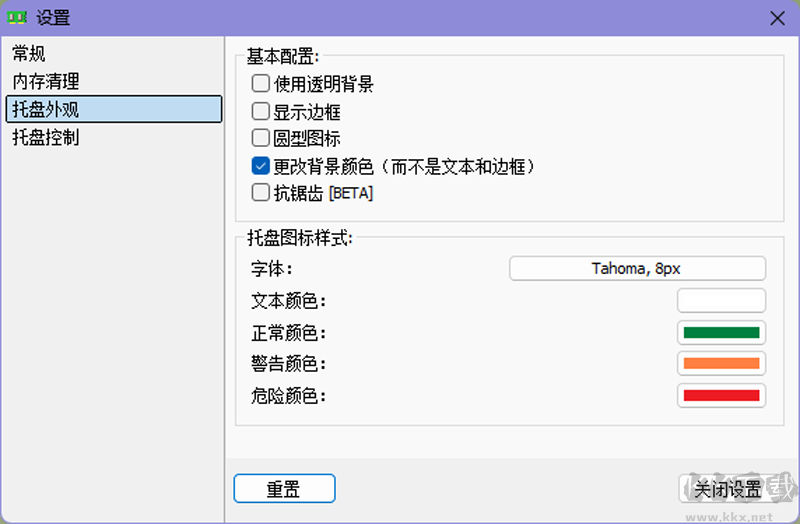800x524 pixels.
Task: Enable the 使用透明背景 checkbox
Action: click(261, 84)
